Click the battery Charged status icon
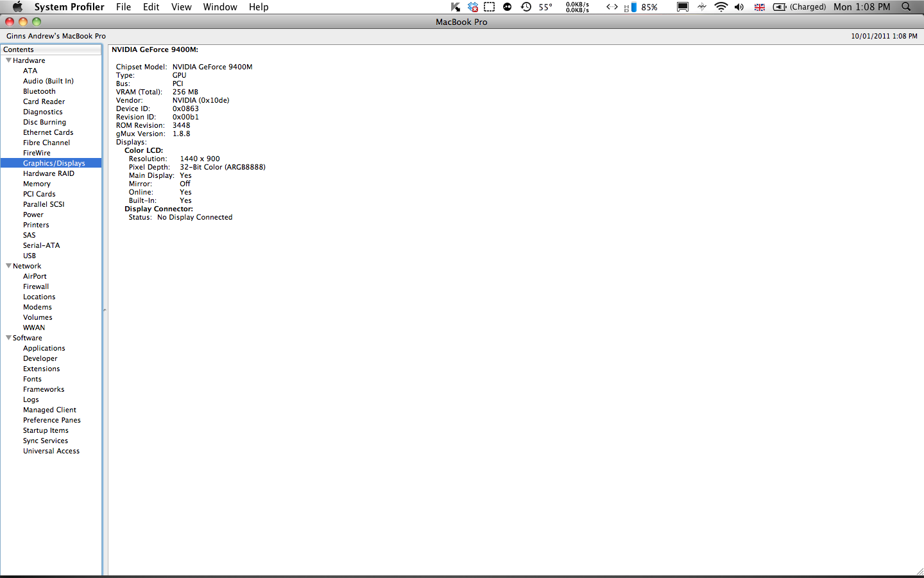The width and height of the screenshot is (924, 578). tap(800, 7)
